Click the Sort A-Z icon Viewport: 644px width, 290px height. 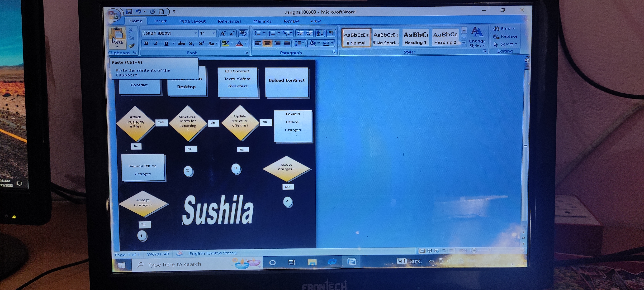pyautogui.click(x=320, y=33)
